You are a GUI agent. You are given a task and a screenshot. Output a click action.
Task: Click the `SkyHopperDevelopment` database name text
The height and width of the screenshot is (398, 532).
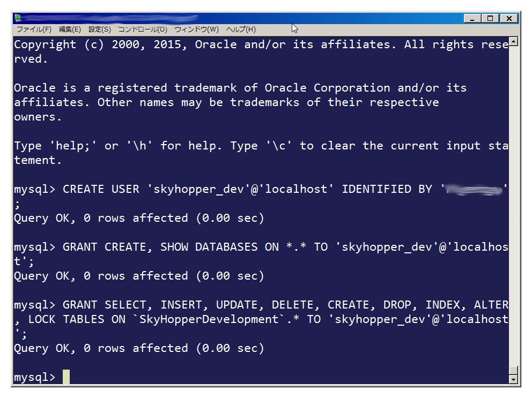point(209,319)
